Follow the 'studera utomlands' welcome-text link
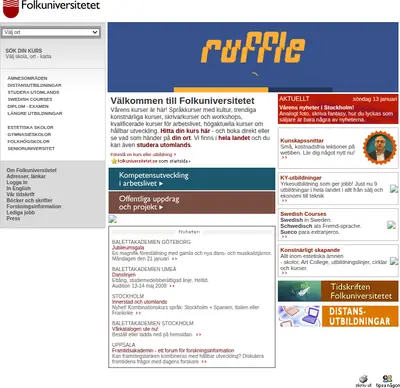400x388 pixels. 164,145
